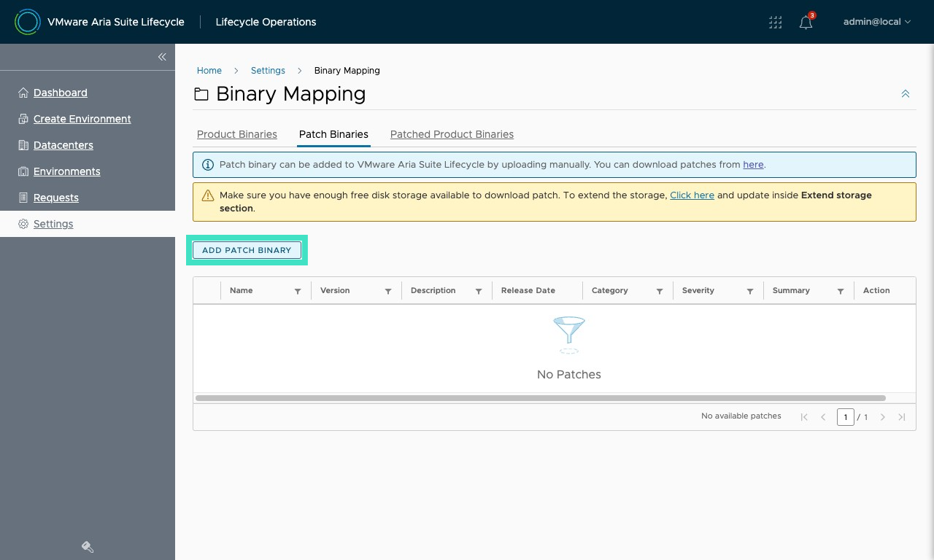This screenshot has width=934, height=560.
Task: Sort by the Name column header
Action: click(x=242, y=290)
